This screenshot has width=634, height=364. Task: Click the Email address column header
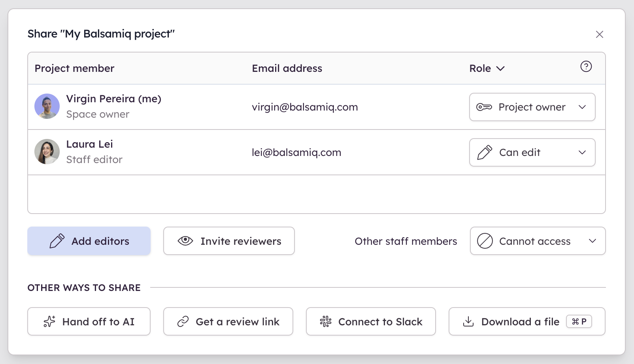coord(287,68)
